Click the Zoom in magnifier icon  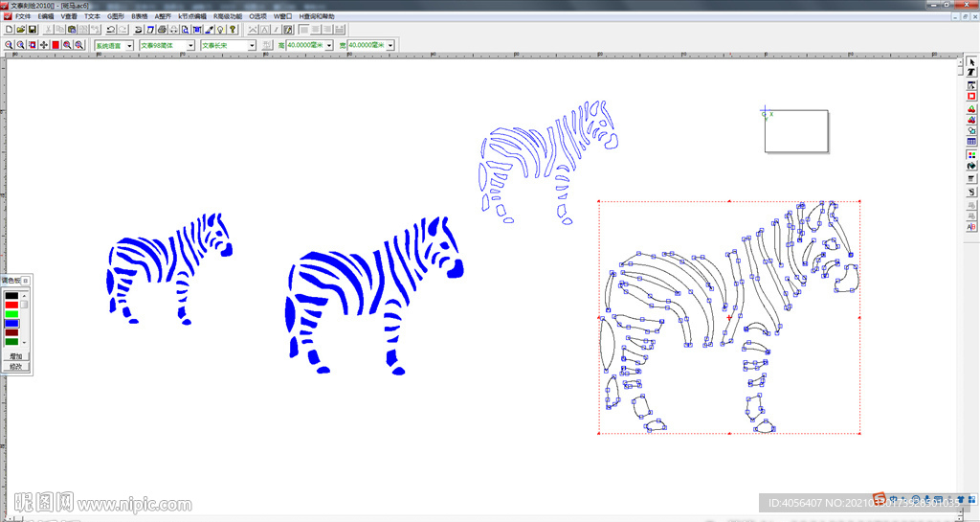coord(9,45)
